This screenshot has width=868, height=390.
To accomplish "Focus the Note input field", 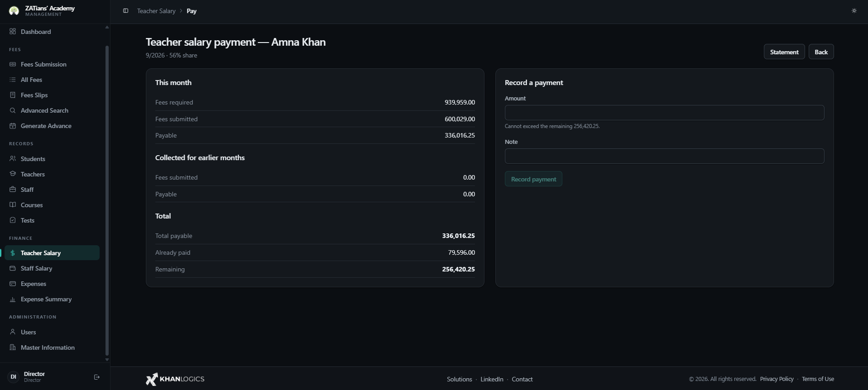I will coord(664,156).
